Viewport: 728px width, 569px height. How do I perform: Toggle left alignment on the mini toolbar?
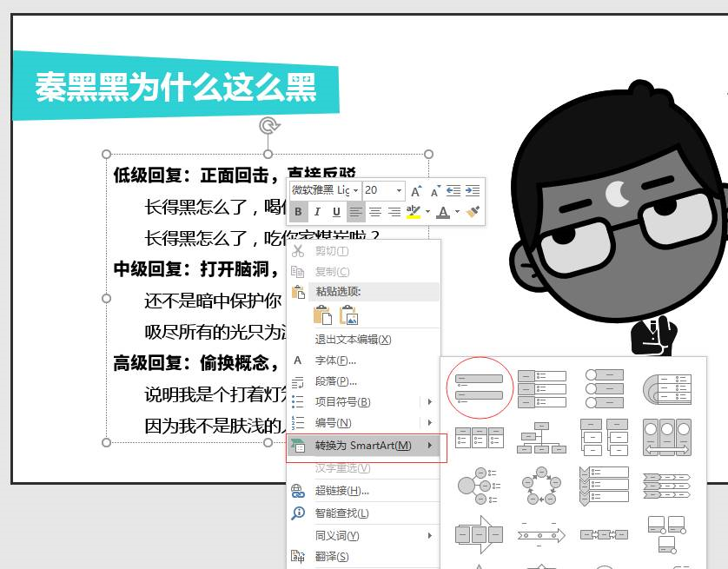pyautogui.click(x=356, y=211)
